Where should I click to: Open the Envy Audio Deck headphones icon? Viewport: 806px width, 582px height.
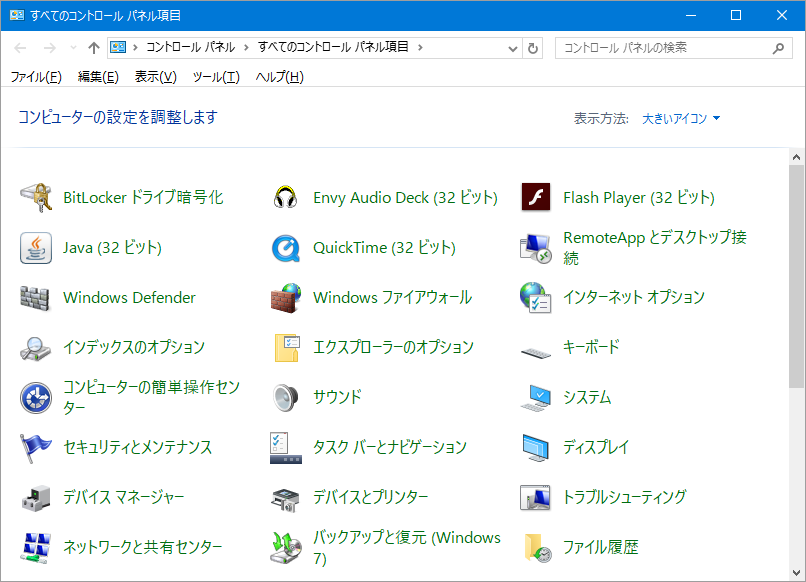[286, 198]
